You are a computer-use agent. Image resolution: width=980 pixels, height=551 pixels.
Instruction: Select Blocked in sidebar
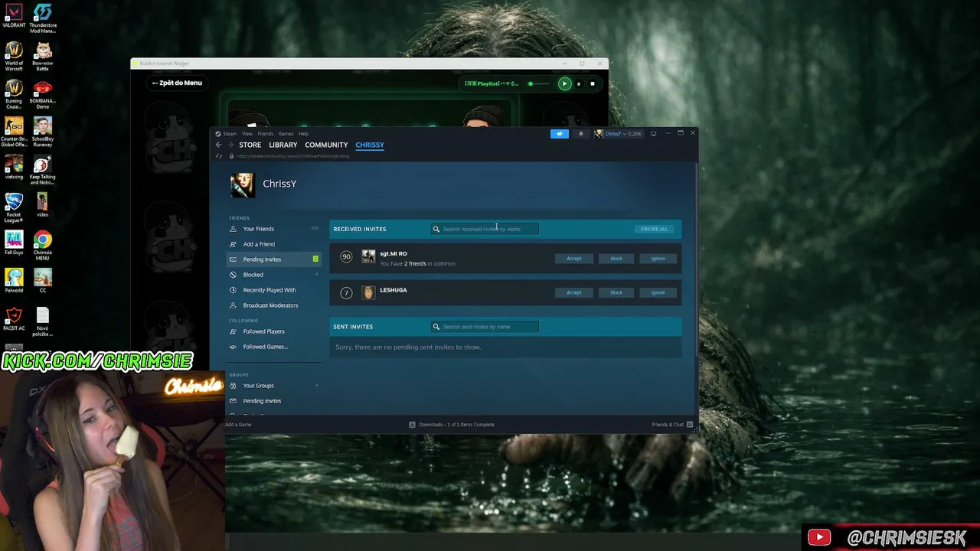point(273,275)
